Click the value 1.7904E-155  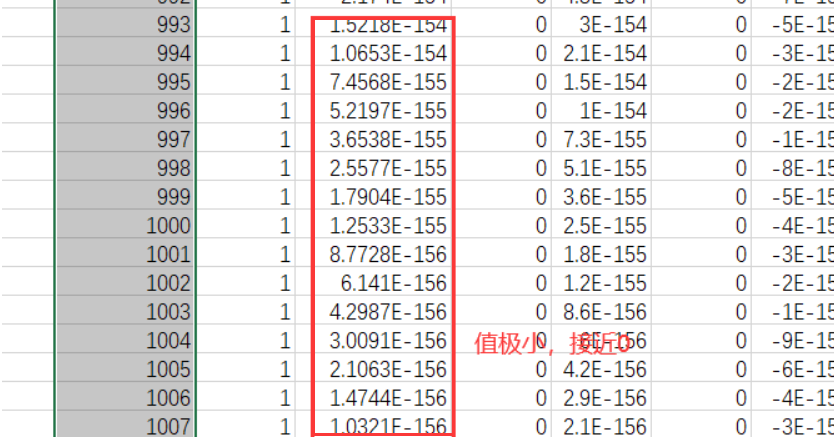coord(388,197)
